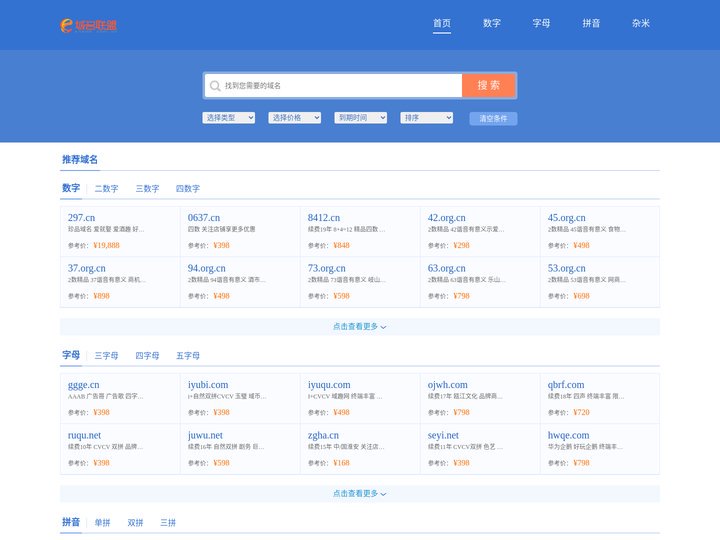
Task: Open the 首页 navigation item
Action: 442,23
